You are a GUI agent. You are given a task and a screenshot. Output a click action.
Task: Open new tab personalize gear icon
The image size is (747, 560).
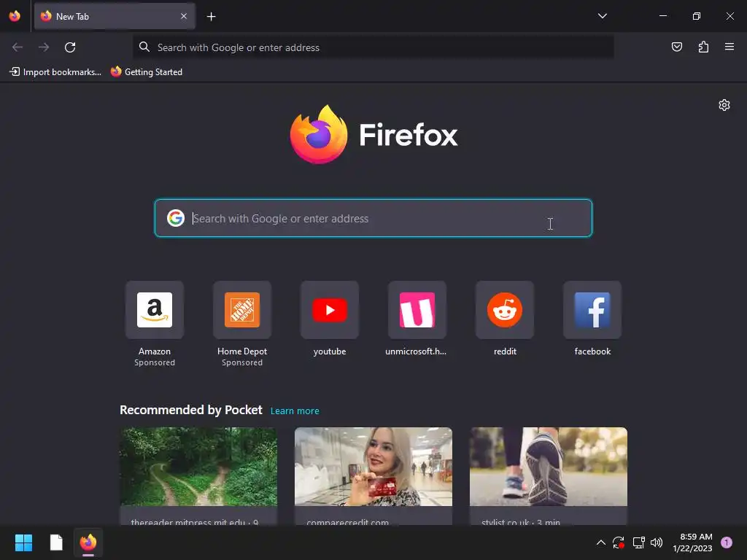[724, 105]
